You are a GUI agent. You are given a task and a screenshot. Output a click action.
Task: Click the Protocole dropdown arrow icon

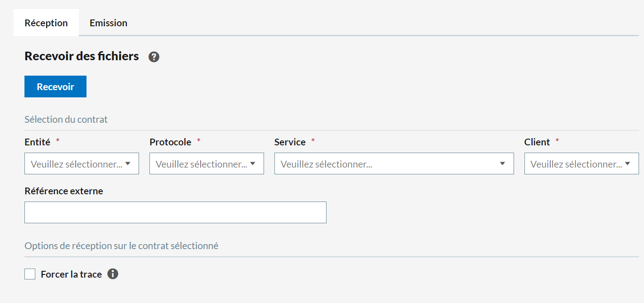[253, 164]
